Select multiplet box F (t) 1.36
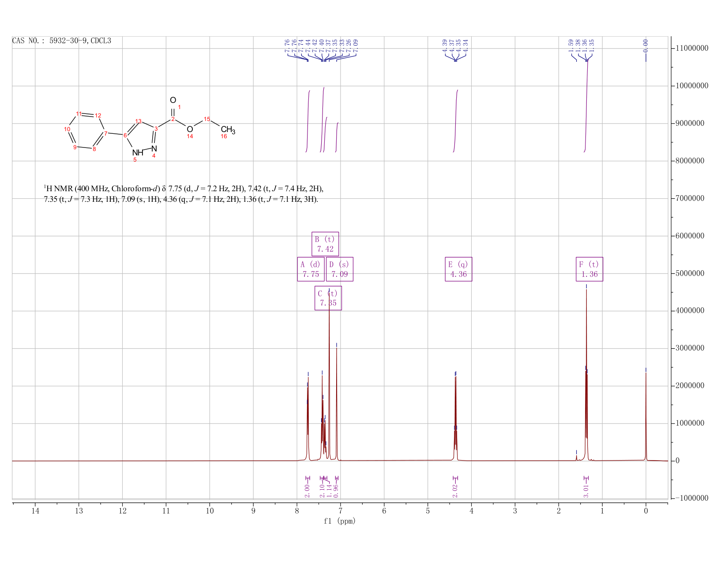Image resolution: width=728 pixels, height=563 pixels. (589, 269)
